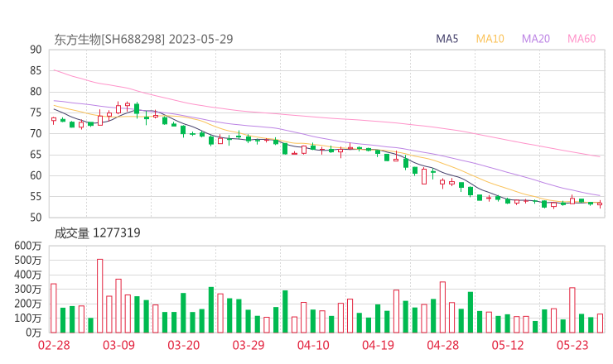Click the tallest volume bar above 500万
Image resolution: width=613 pixels, height=364 pixels.
click(100, 296)
